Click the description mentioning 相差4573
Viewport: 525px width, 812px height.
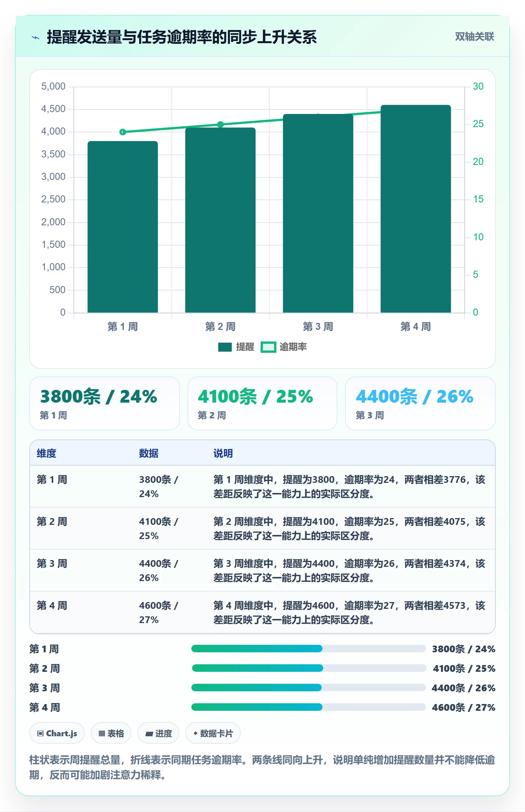[x=349, y=613]
